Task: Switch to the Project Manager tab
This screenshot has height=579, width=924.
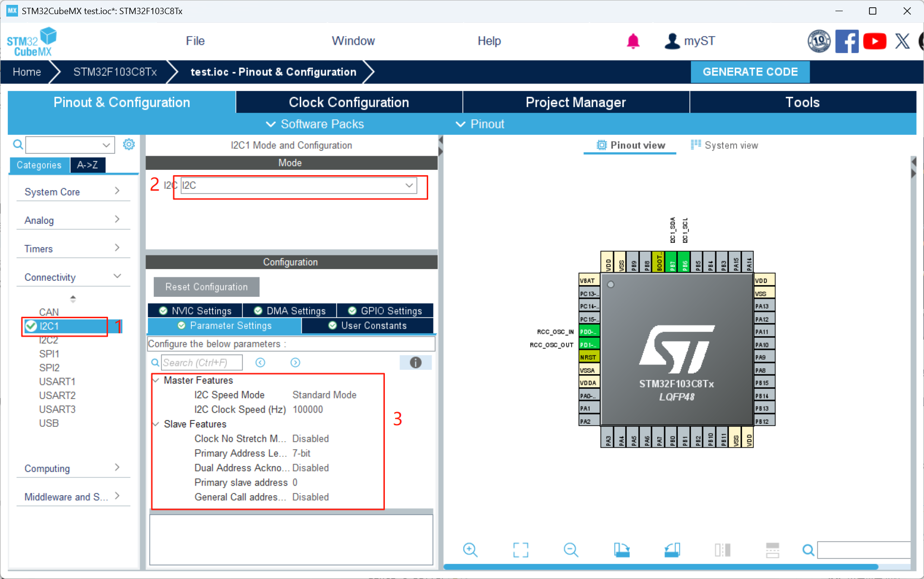Action: pos(576,102)
